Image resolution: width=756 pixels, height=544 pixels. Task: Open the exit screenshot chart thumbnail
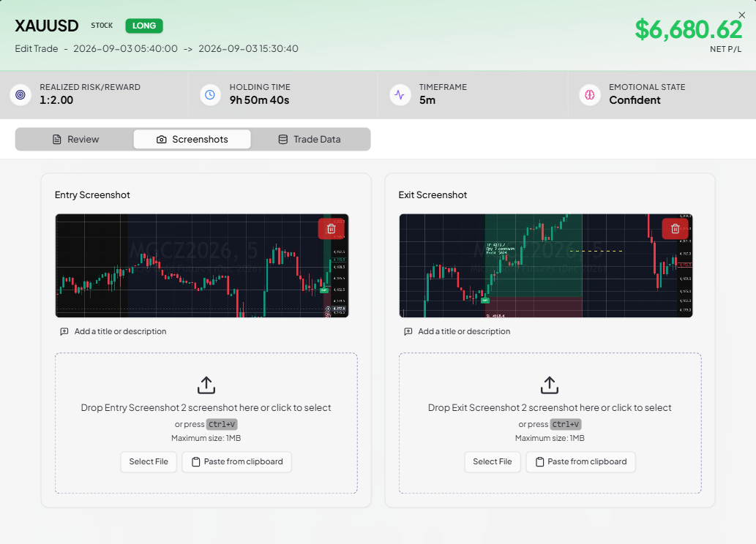(x=546, y=265)
